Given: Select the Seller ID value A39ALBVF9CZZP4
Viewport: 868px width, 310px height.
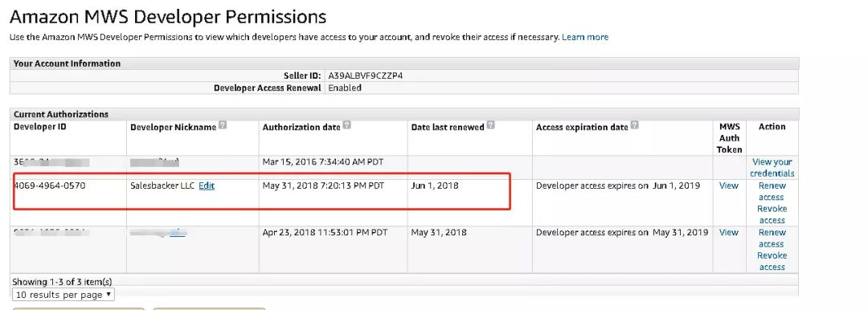Looking at the screenshot, I should [366, 75].
